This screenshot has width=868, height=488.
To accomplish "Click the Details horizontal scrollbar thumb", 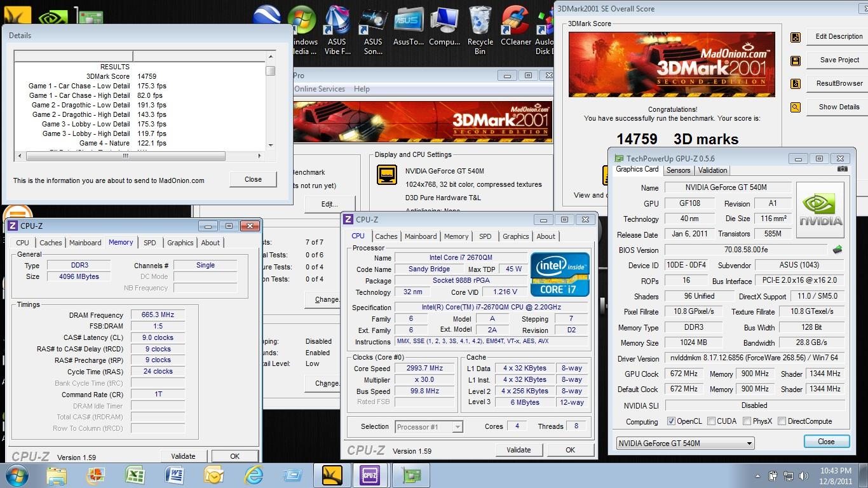I will tap(125, 156).
